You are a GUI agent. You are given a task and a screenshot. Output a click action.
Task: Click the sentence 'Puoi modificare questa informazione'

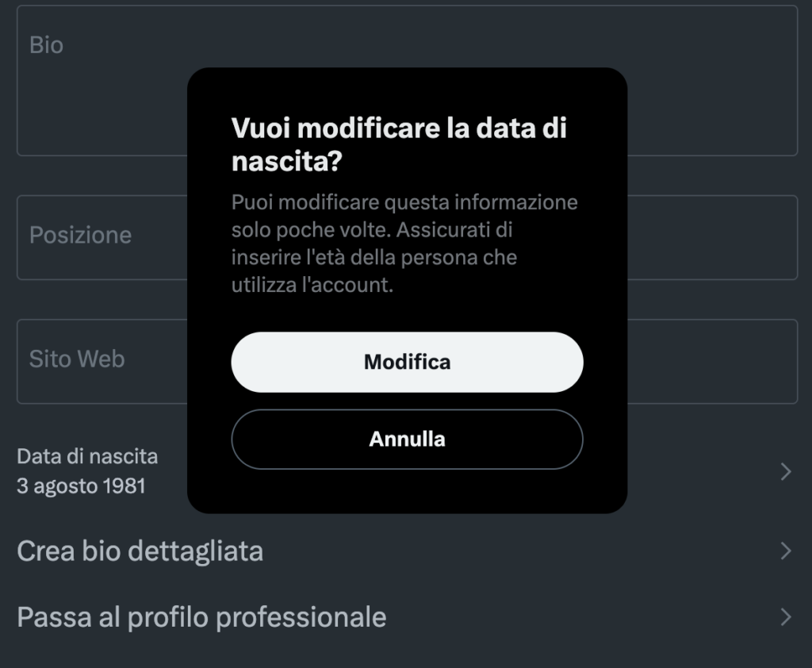404,202
